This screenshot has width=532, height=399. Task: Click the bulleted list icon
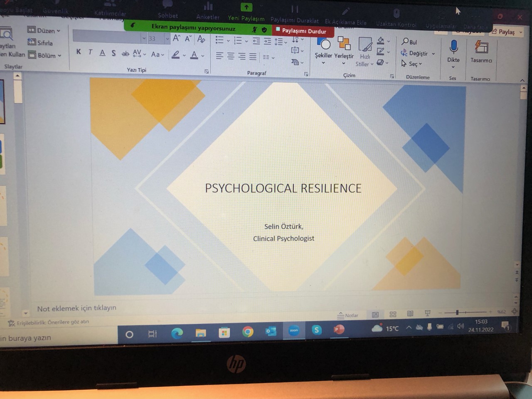click(x=219, y=40)
